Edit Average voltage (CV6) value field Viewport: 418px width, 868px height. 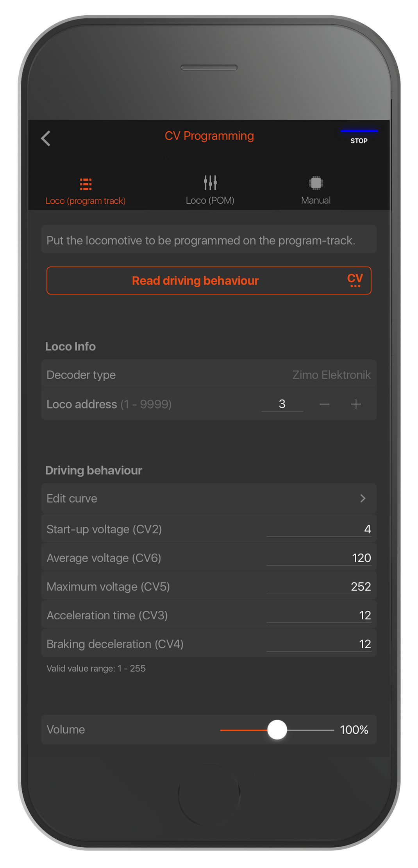point(318,558)
